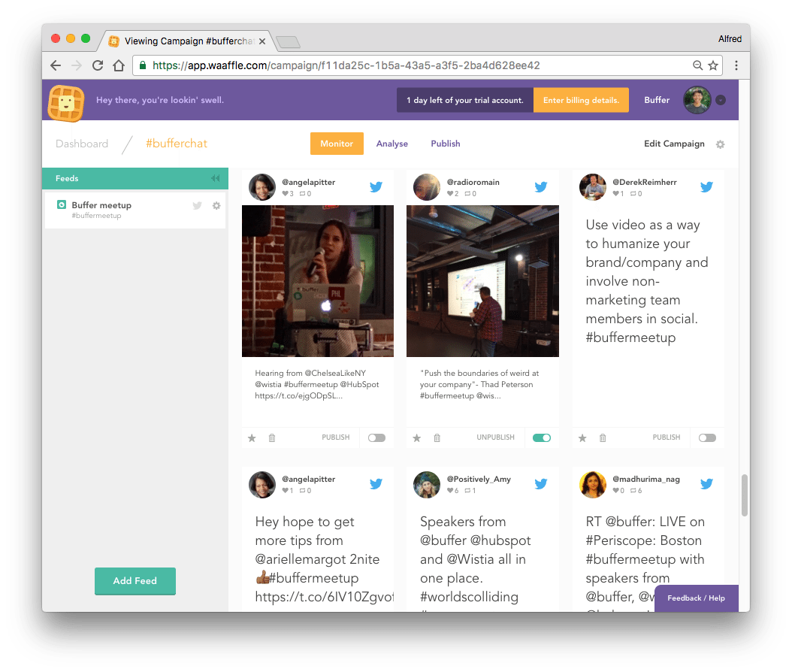Open Edit Campaign gear icon

click(x=721, y=144)
